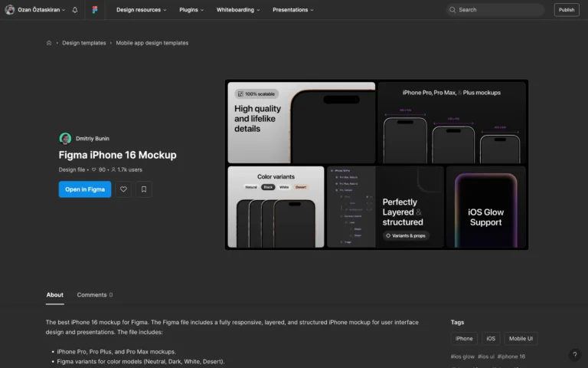
Task: Focus the Search input field
Action: 495,10
